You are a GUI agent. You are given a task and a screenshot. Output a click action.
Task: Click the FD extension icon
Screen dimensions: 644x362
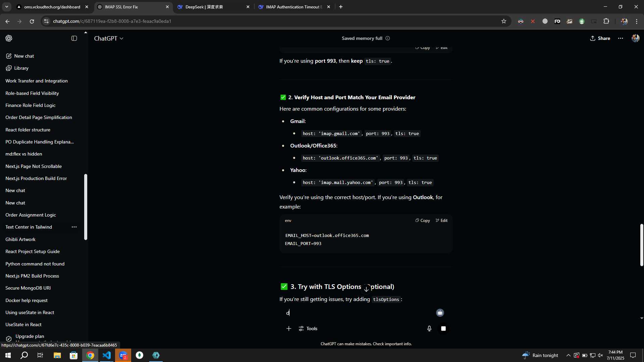(x=557, y=21)
